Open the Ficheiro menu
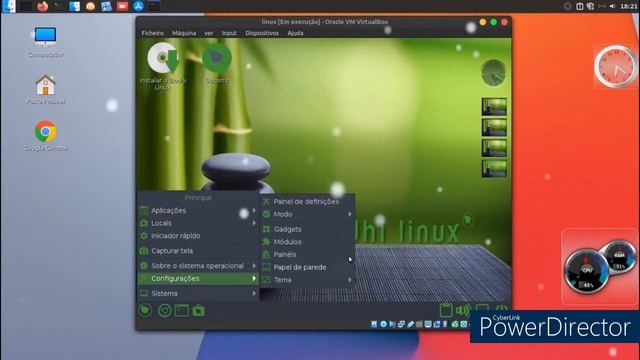Image resolution: width=640 pixels, height=360 pixels. (153, 33)
